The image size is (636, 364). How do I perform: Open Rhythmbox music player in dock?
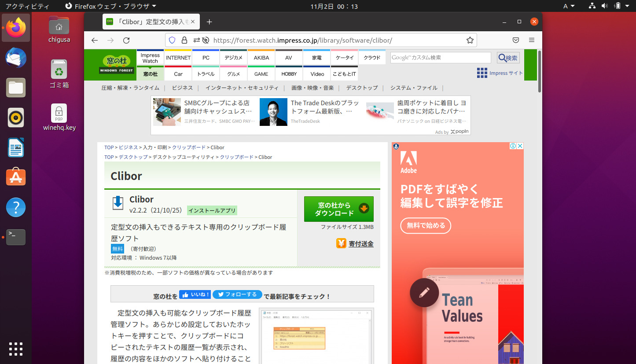[x=16, y=118]
